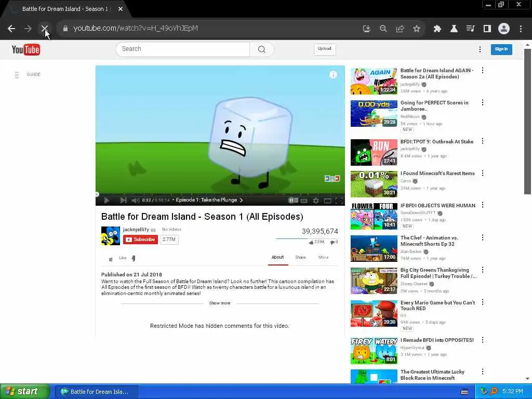532x399 pixels.
Task: Click the dislike thumbs-down icon
Action: [134, 259]
